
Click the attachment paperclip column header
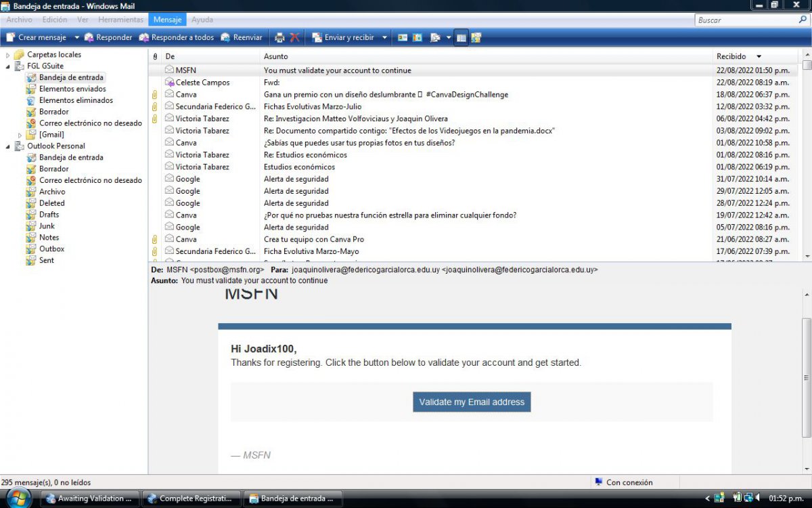coord(155,56)
